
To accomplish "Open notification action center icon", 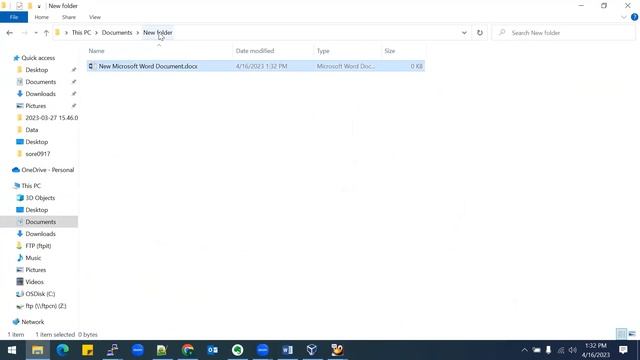I will click(623, 350).
